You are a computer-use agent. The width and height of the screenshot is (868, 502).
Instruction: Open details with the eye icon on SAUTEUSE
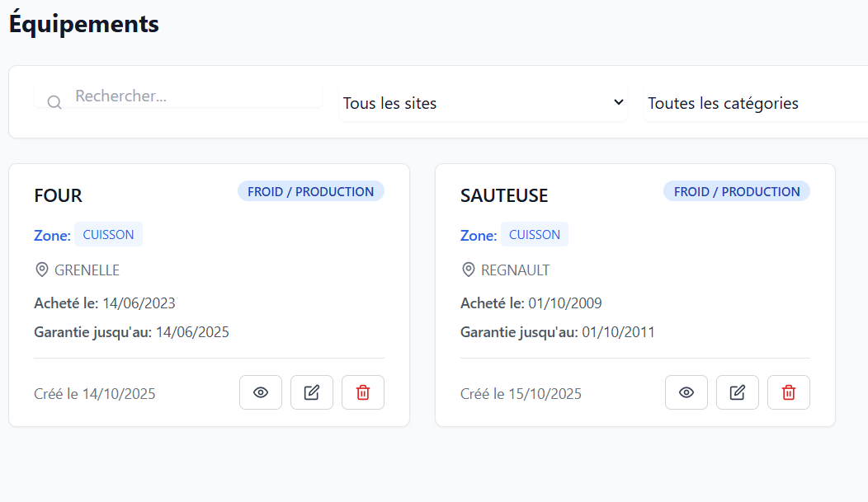(686, 392)
